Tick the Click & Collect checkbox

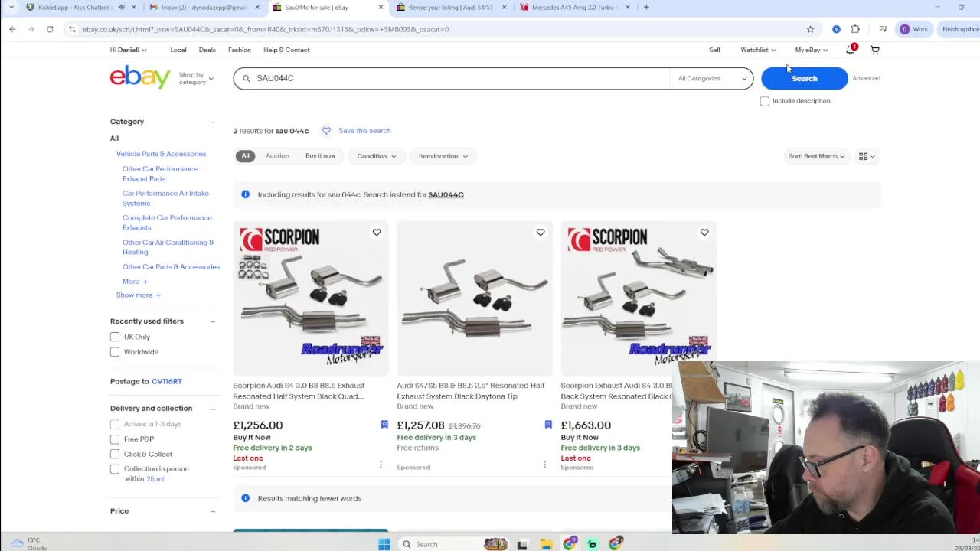coord(115,454)
